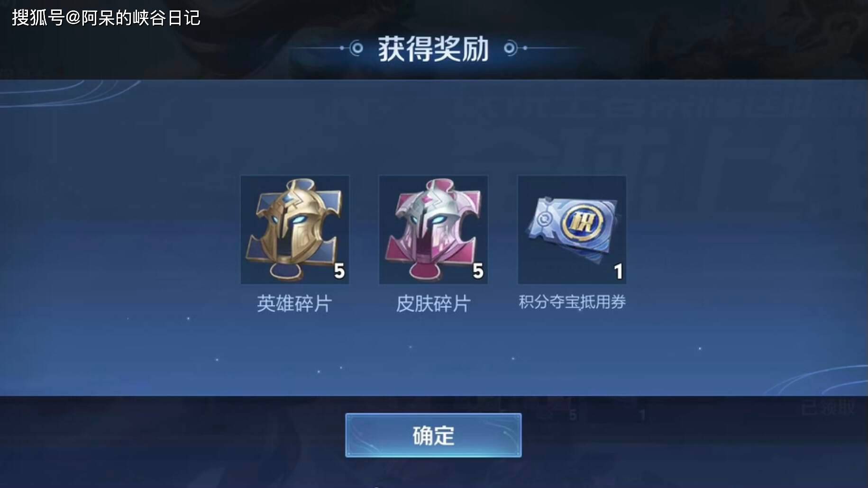Click the blue points treasure voucher icon
This screenshot has height=488, width=868.
[572, 230]
